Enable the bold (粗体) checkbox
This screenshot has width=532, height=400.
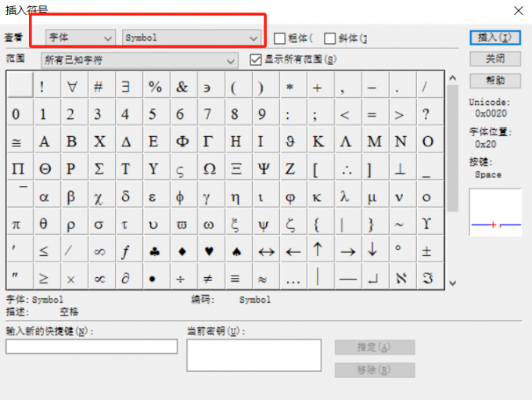coord(279,38)
